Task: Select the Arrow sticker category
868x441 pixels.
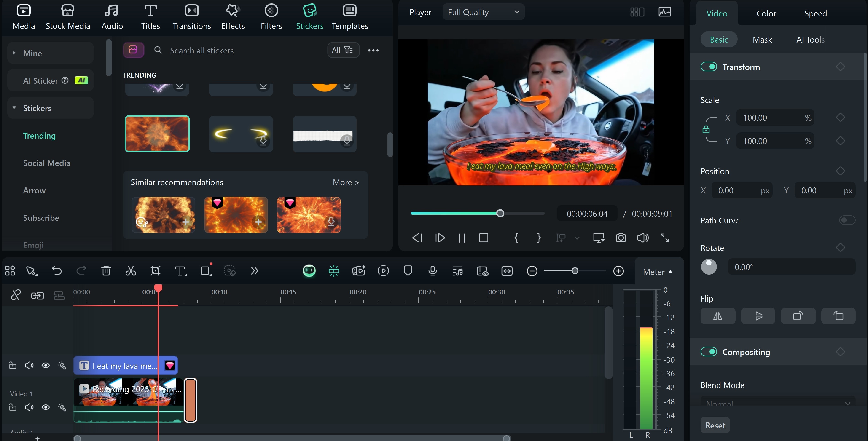Action: click(x=34, y=190)
